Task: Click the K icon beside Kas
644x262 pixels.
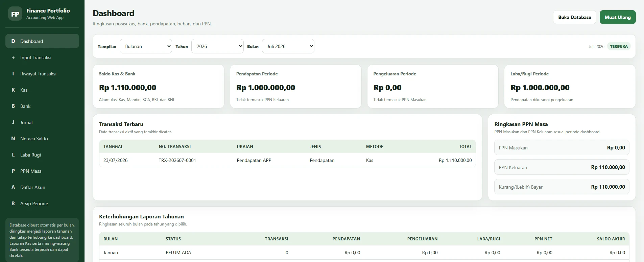Action: pos(13,90)
